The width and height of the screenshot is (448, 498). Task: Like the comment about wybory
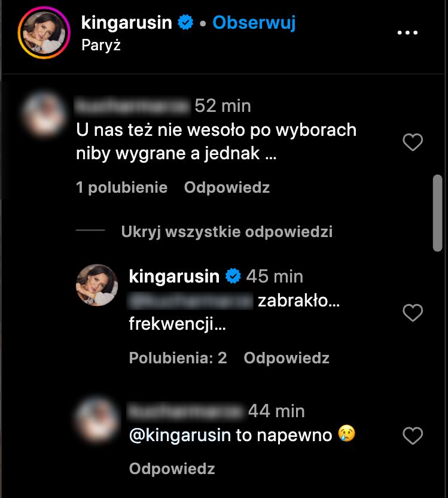coord(413,142)
